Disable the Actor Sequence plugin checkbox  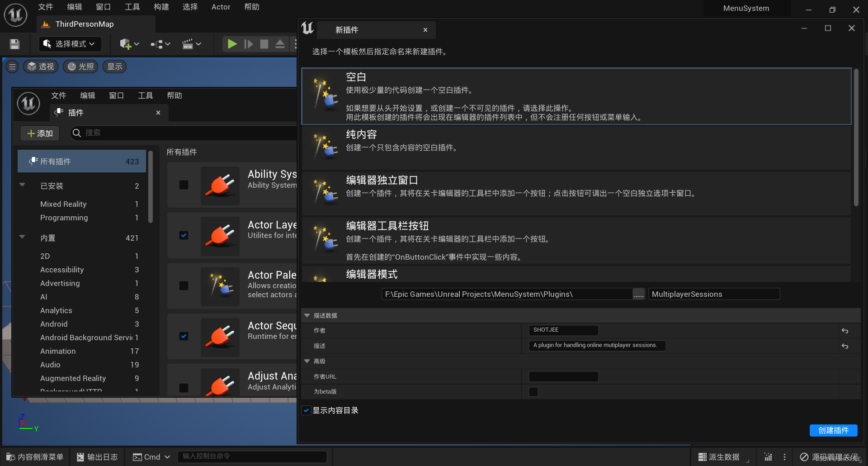pos(183,336)
